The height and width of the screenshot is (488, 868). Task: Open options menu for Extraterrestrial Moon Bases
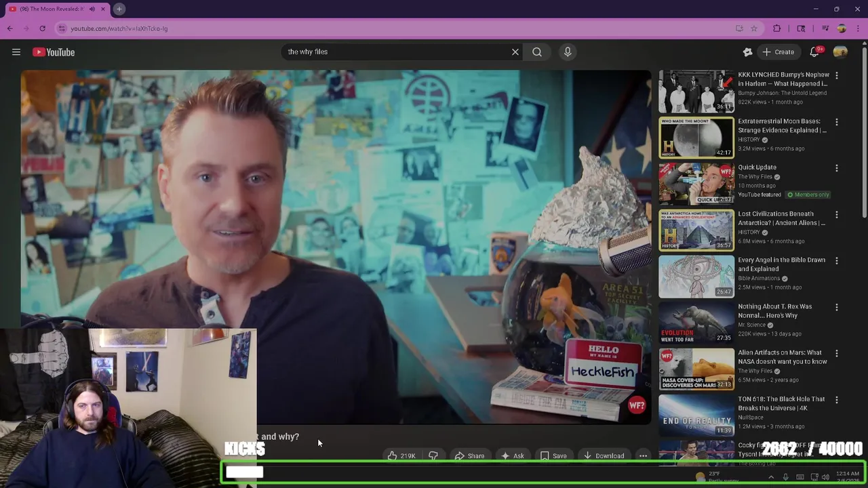coord(837,122)
